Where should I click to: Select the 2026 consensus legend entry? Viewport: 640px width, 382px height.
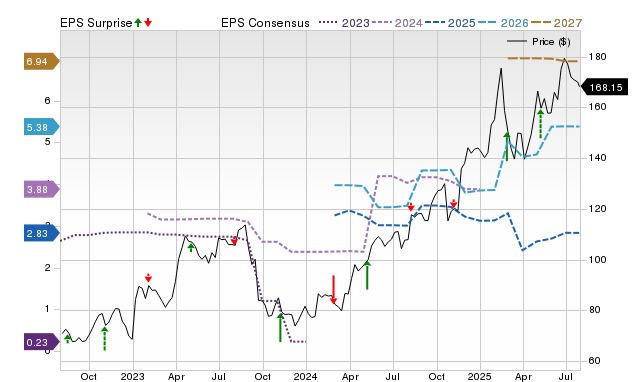(503, 23)
